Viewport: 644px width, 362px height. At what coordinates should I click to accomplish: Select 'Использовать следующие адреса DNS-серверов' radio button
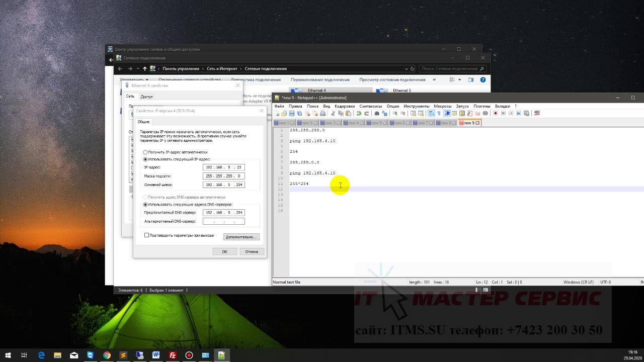click(x=145, y=205)
